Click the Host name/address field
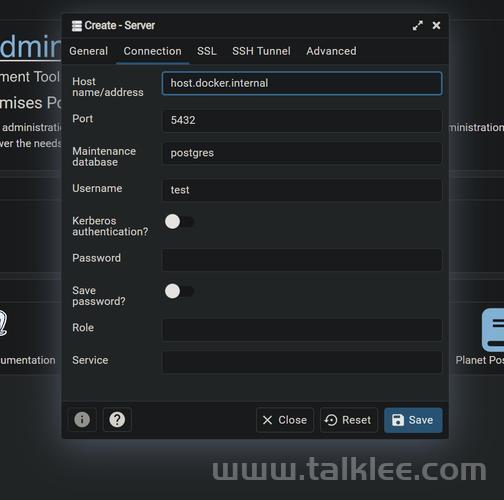The width and height of the screenshot is (504, 500). pos(302,83)
